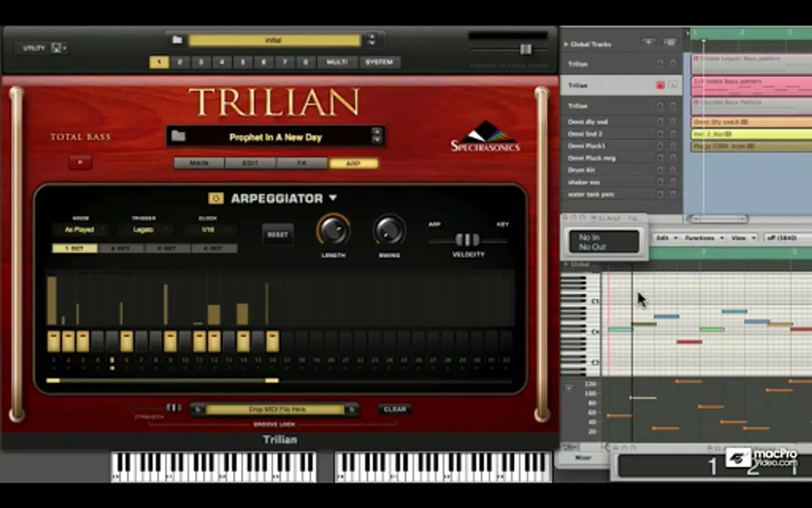Open the piano roll Edit menu

(667, 238)
